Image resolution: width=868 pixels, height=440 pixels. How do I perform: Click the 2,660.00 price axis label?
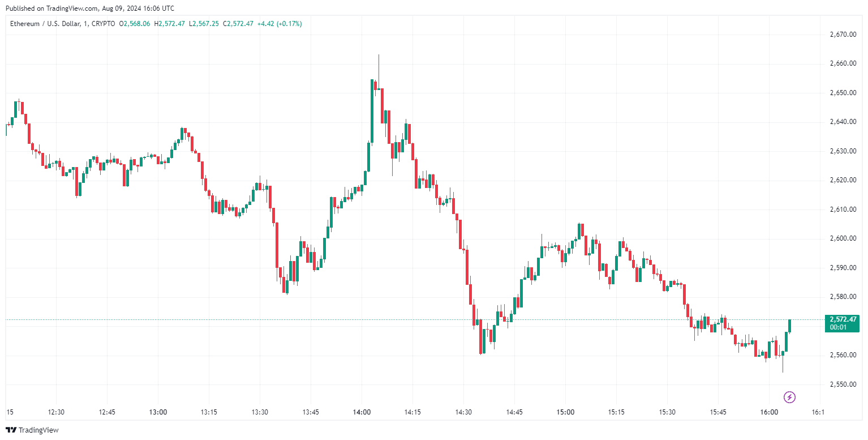pyautogui.click(x=842, y=63)
